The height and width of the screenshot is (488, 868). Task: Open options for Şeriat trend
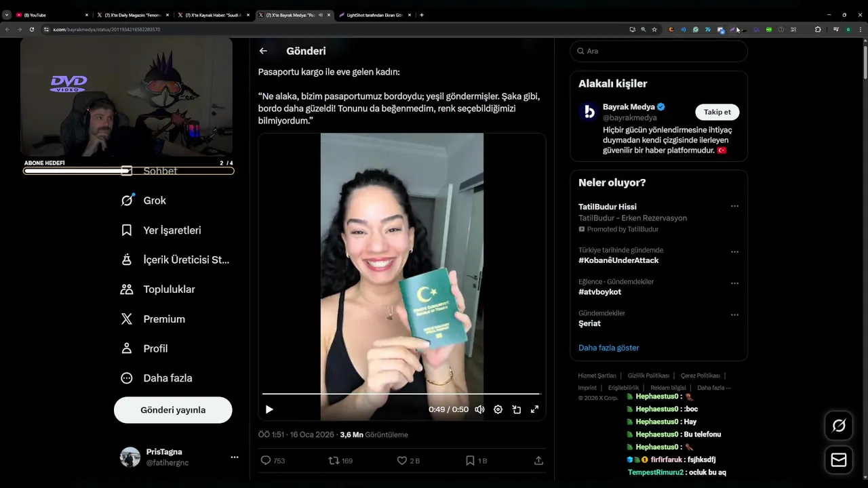pyautogui.click(x=734, y=314)
